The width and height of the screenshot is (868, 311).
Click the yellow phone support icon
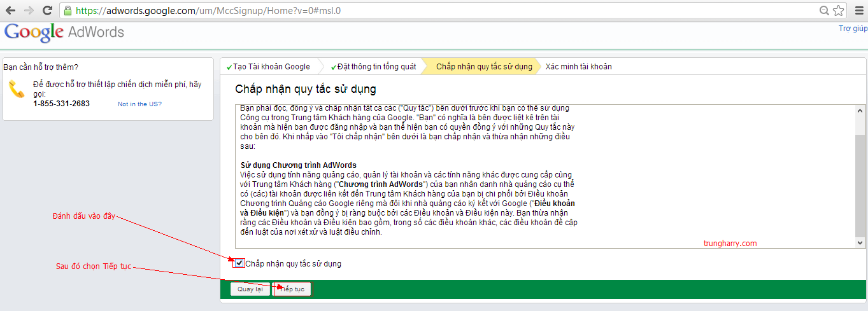pos(17,90)
